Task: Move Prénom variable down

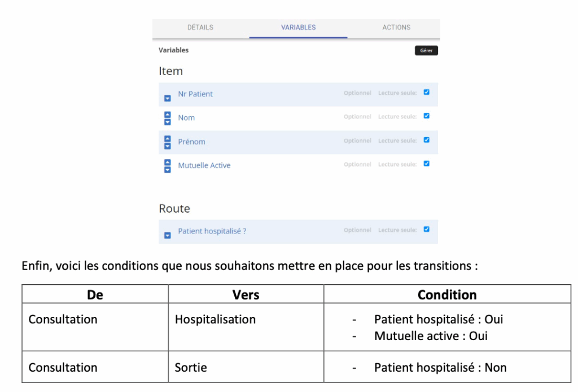Action: pos(167,146)
